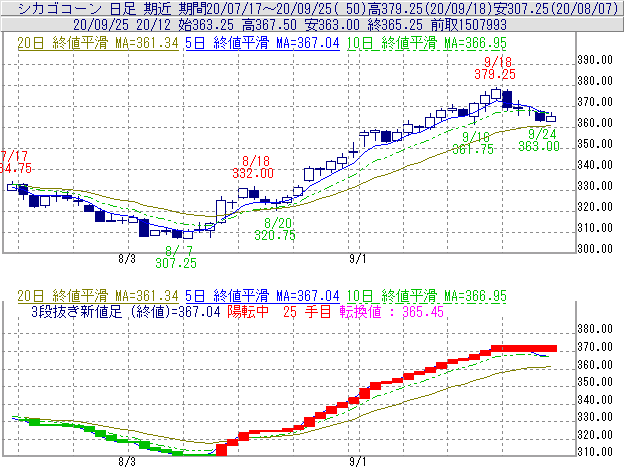The width and height of the screenshot is (624, 474).
Task: Click the 8/20 320.75 low annotation
Action: tap(275, 229)
